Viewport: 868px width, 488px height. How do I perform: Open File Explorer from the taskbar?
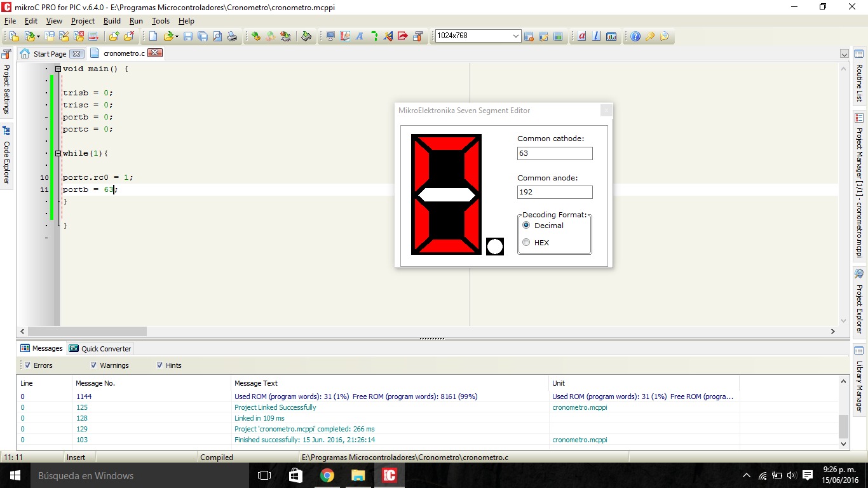358,475
